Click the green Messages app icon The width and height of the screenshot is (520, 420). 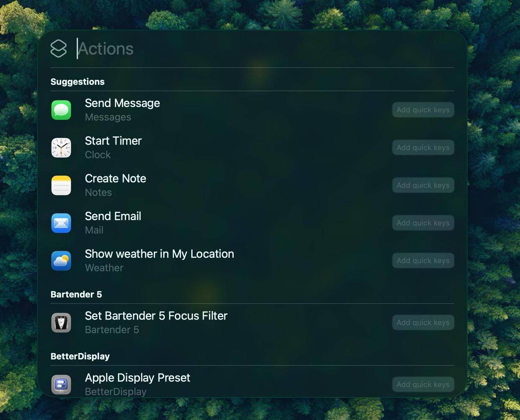coord(61,110)
